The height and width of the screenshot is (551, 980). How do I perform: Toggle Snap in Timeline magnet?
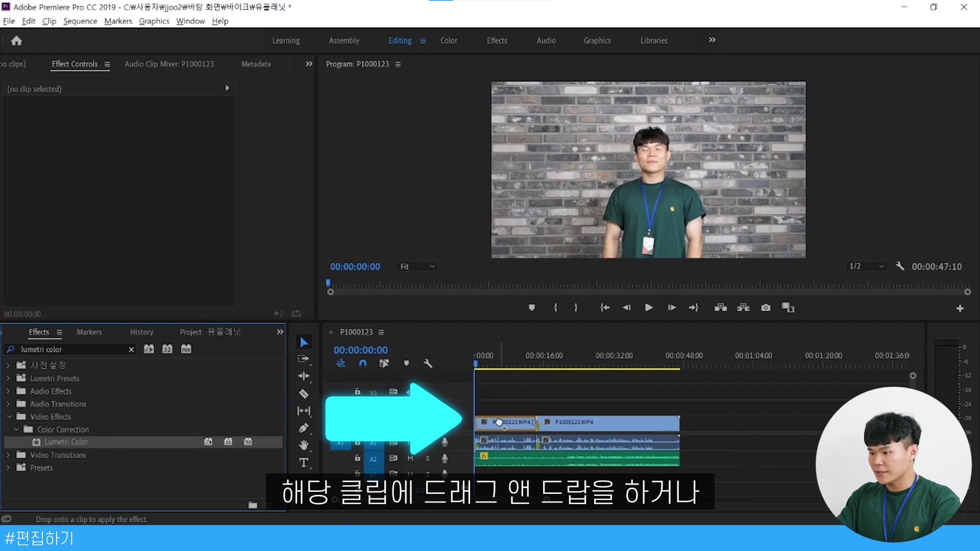362,363
